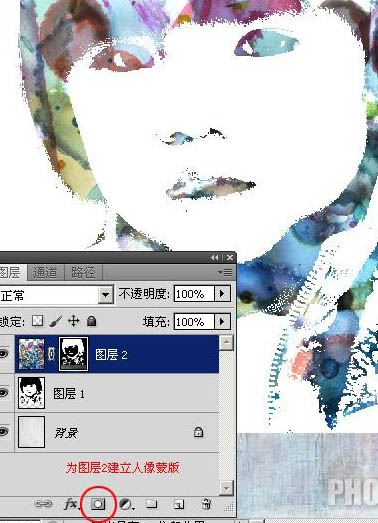
Task: Lock all layer attributes
Action: 91,321
